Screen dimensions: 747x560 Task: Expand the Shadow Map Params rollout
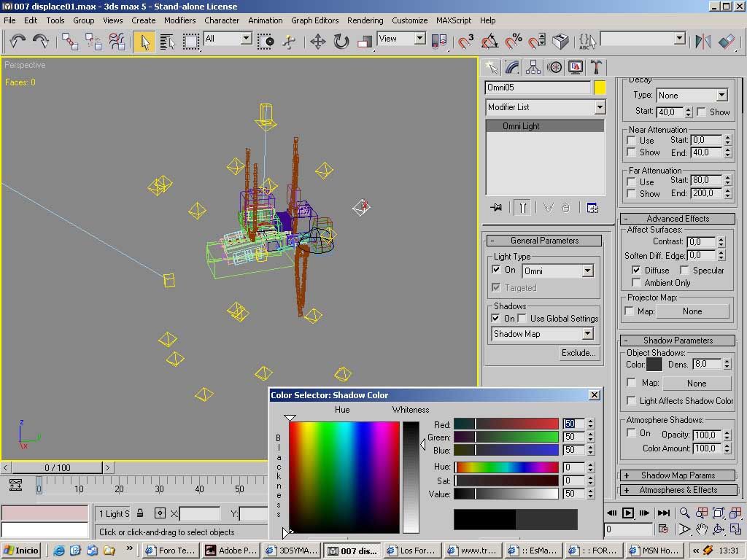click(678, 475)
